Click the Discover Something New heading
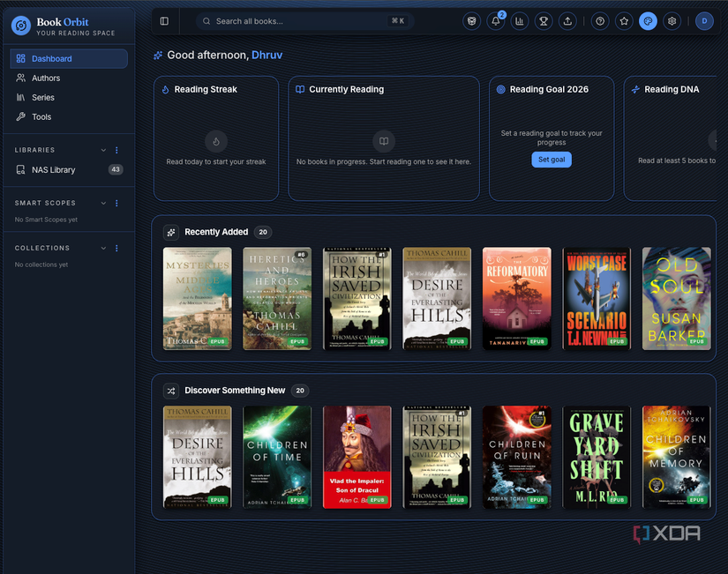Screen dimensions: 728x574 [235, 391]
